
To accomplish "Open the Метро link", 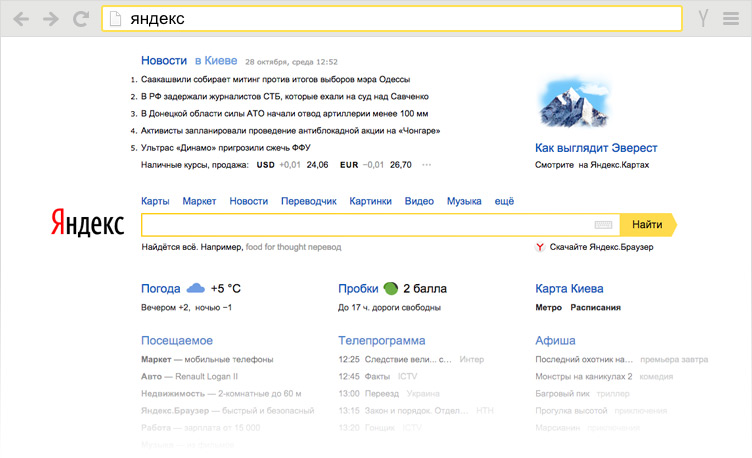I will (x=549, y=307).
